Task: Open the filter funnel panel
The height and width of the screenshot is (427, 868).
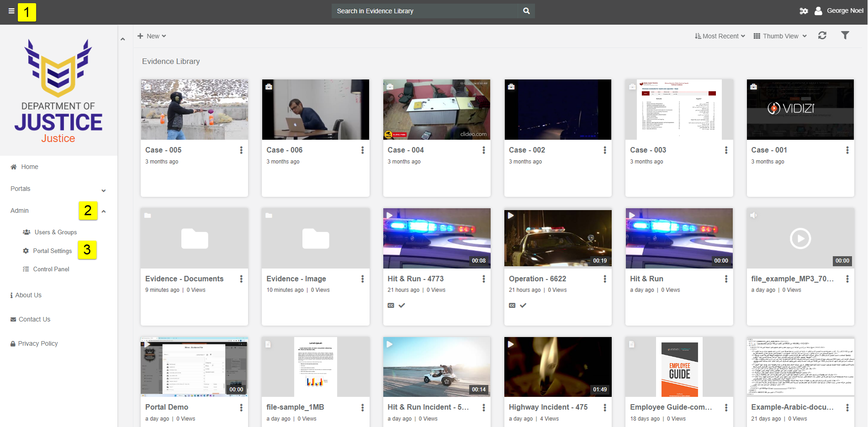Action: click(845, 35)
